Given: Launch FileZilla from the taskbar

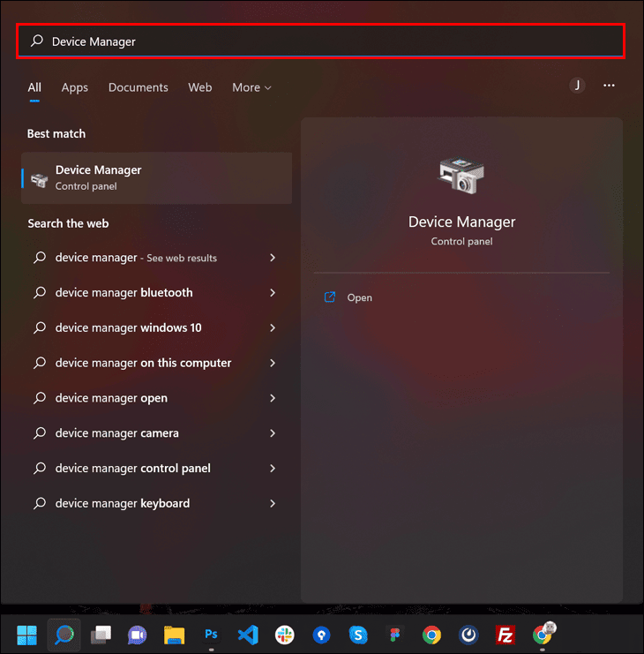Looking at the screenshot, I should coord(505,635).
